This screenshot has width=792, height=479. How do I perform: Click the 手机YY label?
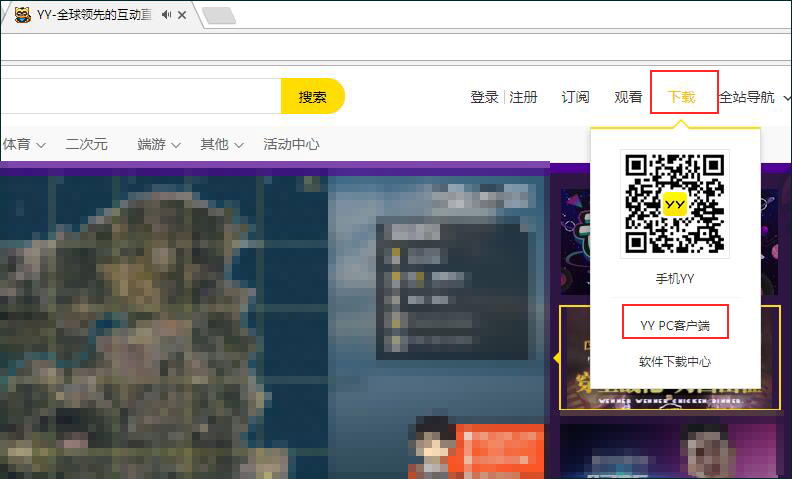pyautogui.click(x=675, y=278)
